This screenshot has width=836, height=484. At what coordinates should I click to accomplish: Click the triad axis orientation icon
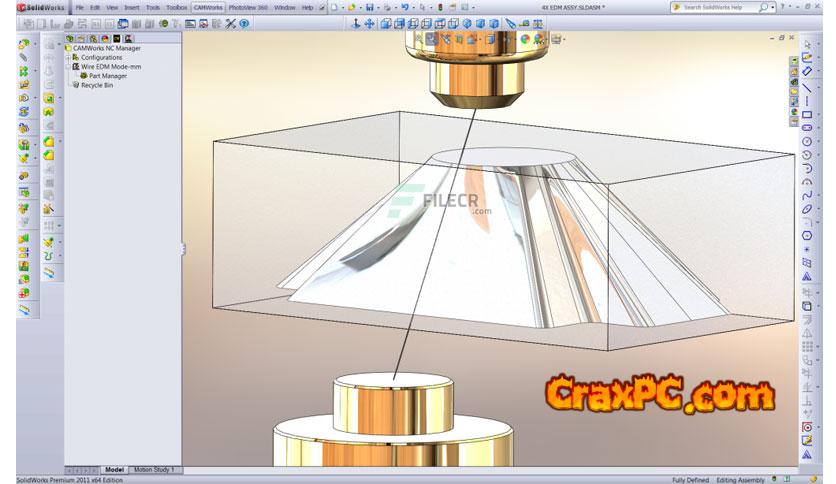click(356, 23)
